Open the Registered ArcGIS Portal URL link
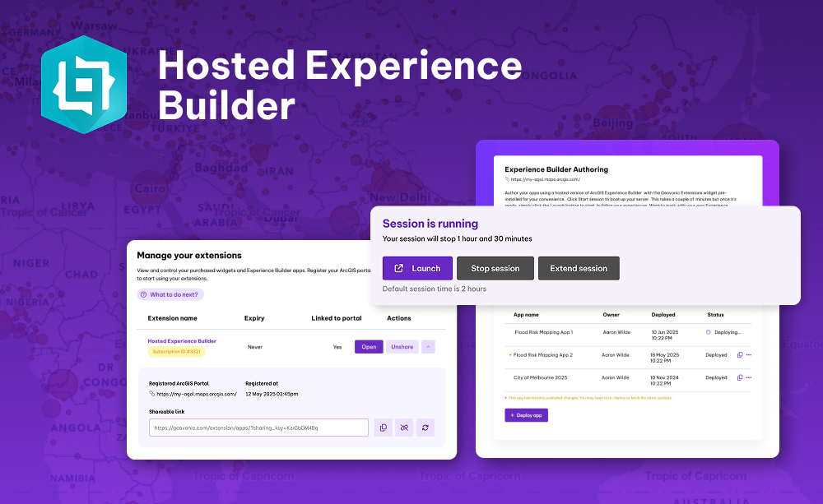Viewport: 823px width, 504px height. [197, 394]
